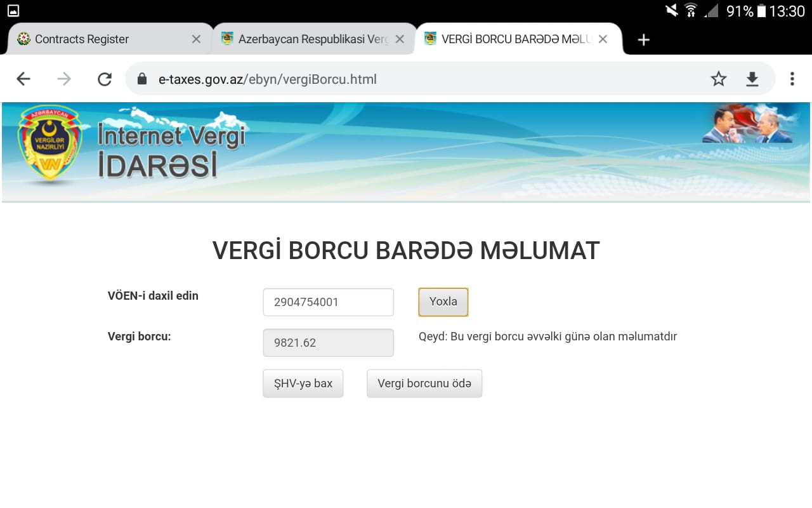Image resolution: width=812 pixels, height=508 pixels.
Task: Click the padlock site security icon
Action: [142, 79]
